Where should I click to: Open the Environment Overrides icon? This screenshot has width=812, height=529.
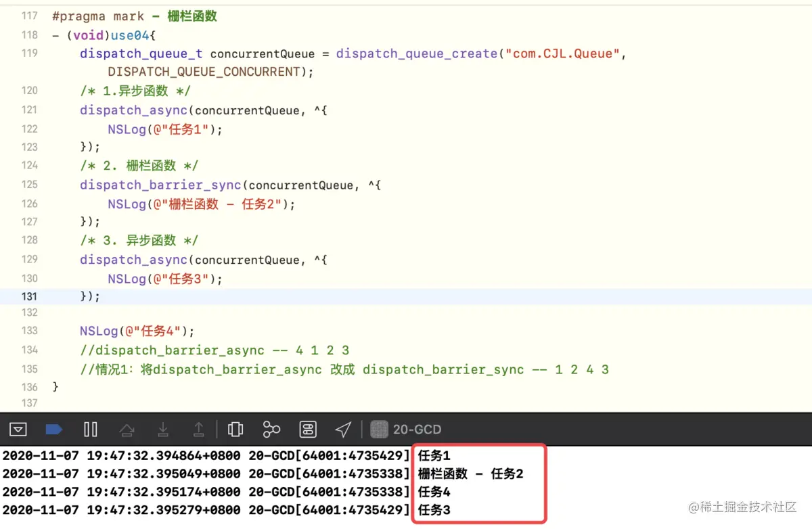coord(308,429)
